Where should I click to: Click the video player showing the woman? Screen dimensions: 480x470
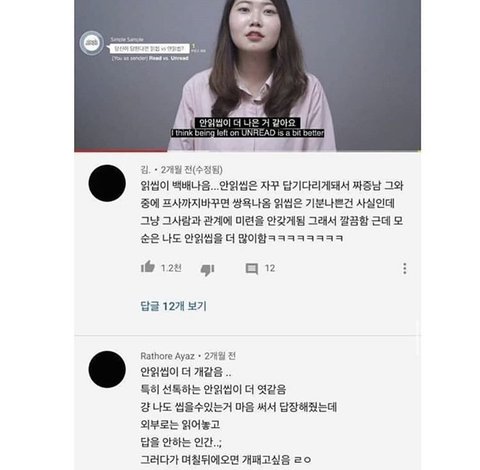247,75
